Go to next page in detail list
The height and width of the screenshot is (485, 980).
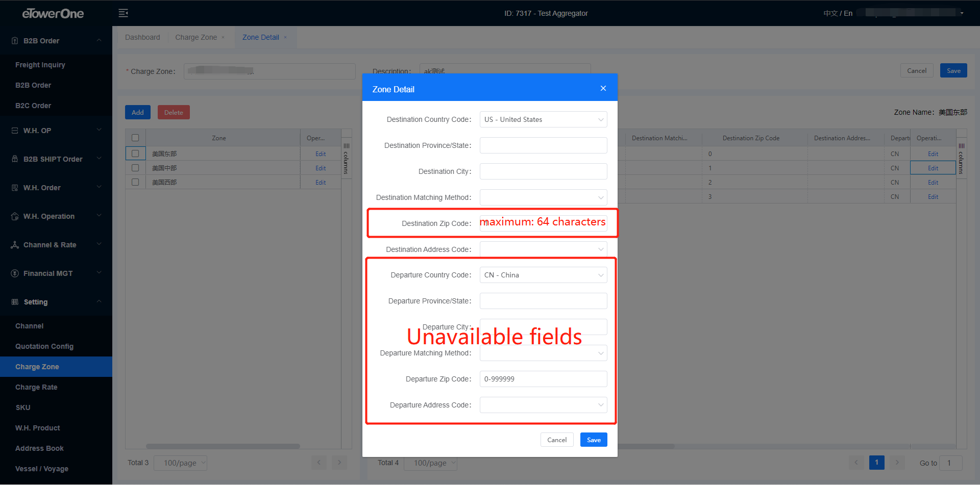[897, 463]
